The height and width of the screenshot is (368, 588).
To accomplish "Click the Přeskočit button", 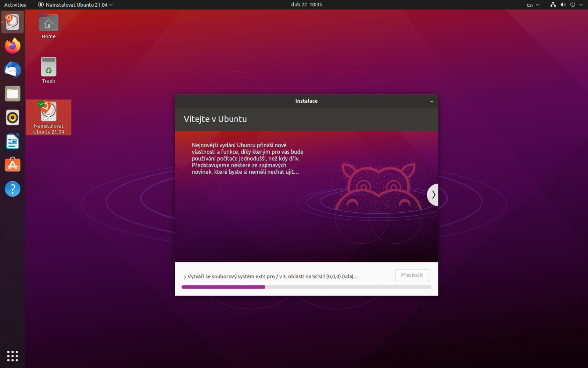I will point(412,275).
